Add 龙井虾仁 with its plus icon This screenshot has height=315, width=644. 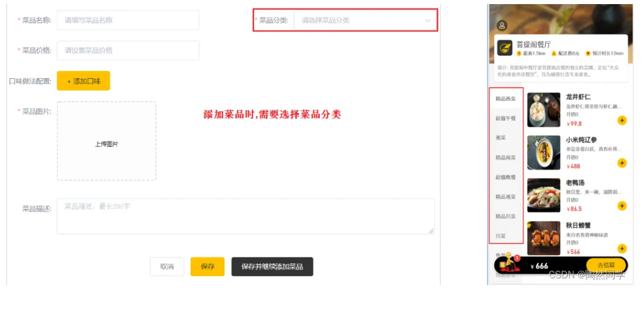pos(622,120)
